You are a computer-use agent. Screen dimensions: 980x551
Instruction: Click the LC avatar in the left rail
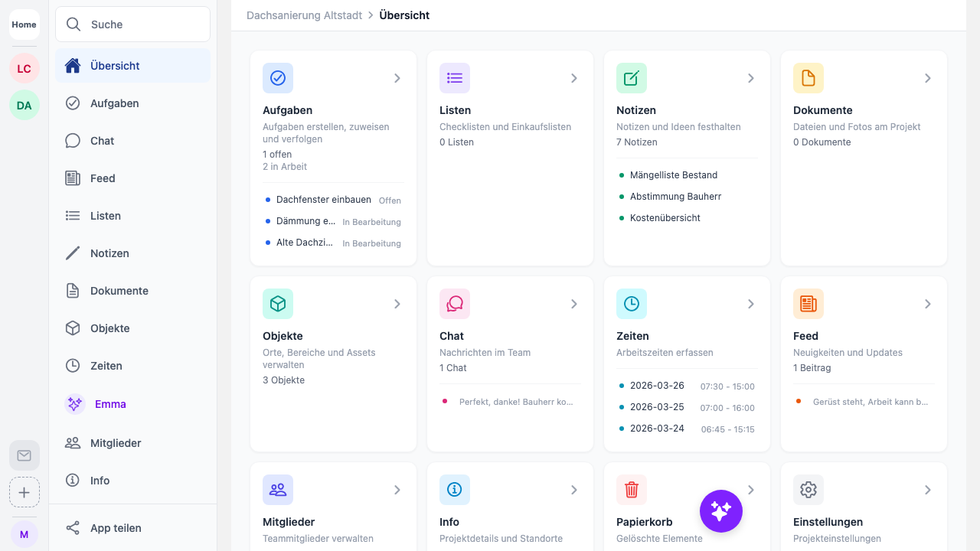coord(24,68)
